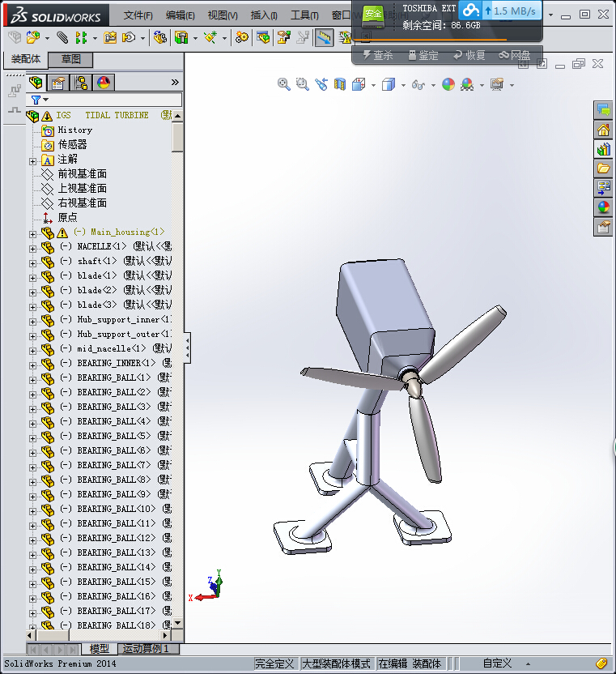Click Zoom to Fit in the view toolbar
Screen dimensions: 616x674
(283, 84)
